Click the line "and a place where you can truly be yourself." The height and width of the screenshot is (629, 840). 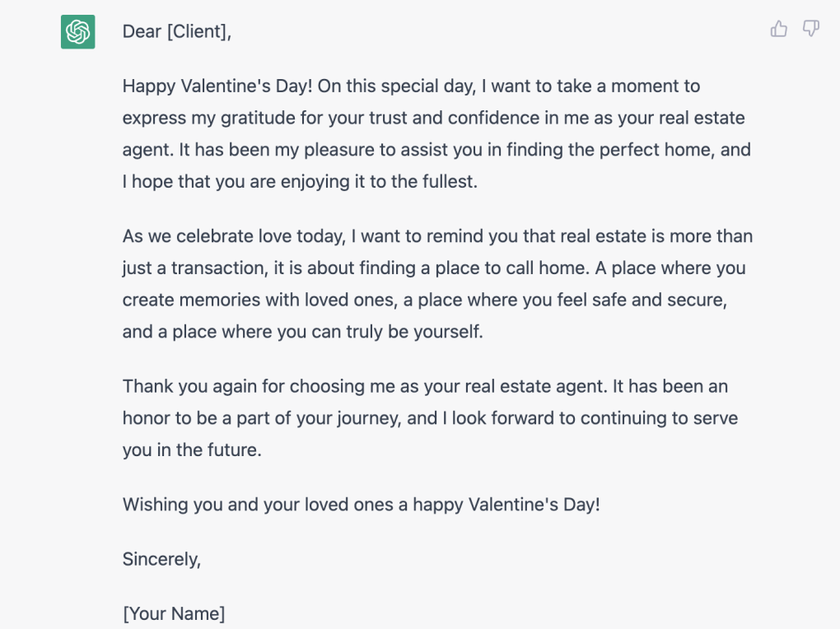click(303, 332)
